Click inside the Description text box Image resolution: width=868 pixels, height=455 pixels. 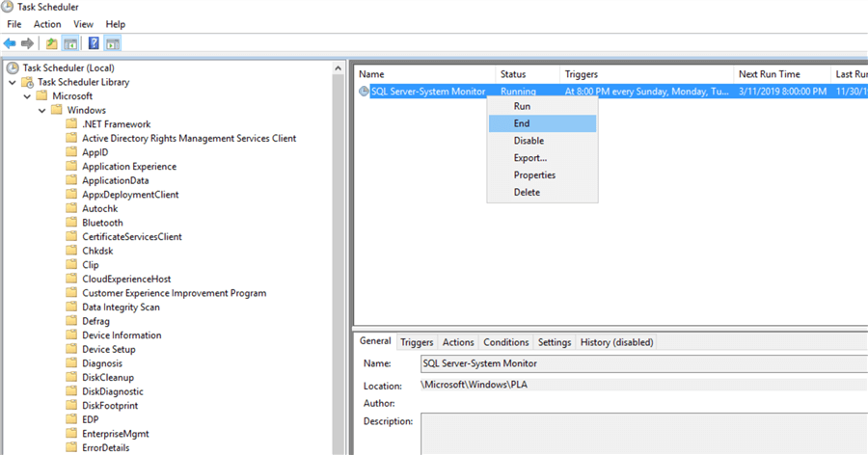644,434
